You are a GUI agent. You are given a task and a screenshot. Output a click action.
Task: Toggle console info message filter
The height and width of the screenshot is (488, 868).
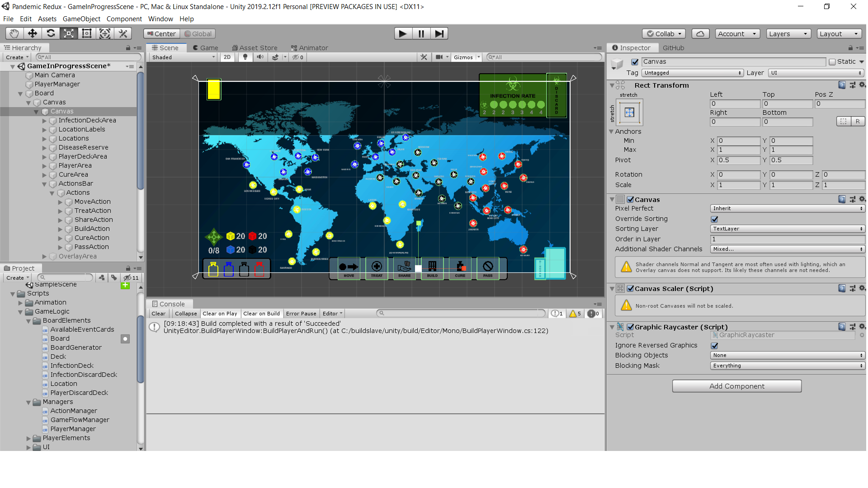point(557,314)
